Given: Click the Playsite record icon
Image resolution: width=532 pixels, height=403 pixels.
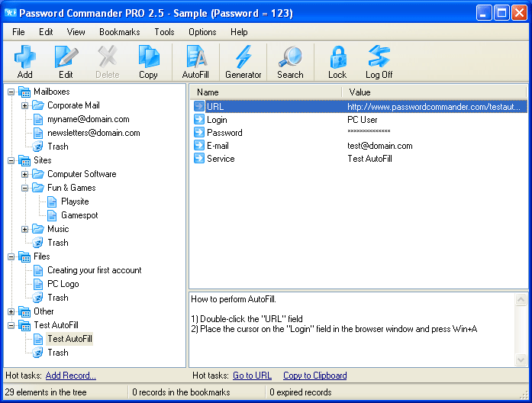Looking at the screenshot, I should pos(52,201).
